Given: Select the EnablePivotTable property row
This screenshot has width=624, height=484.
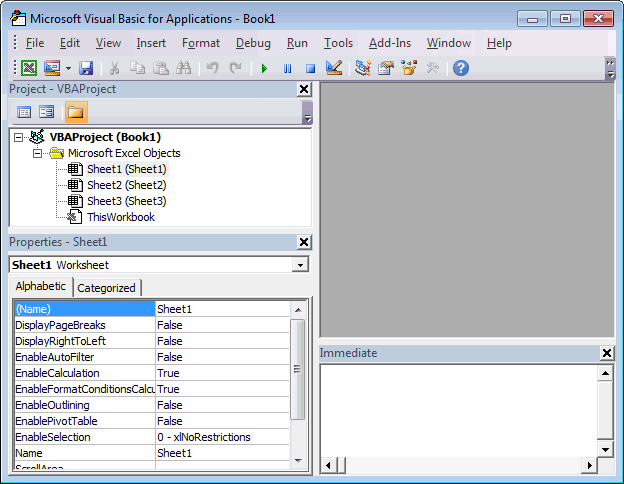Looking at the screenshot, I should tap(152, 421).
